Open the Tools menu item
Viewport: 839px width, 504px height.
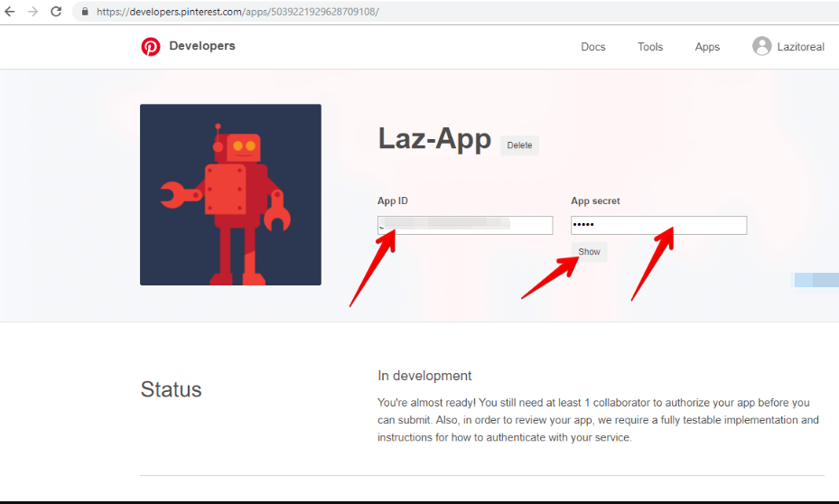650,47
